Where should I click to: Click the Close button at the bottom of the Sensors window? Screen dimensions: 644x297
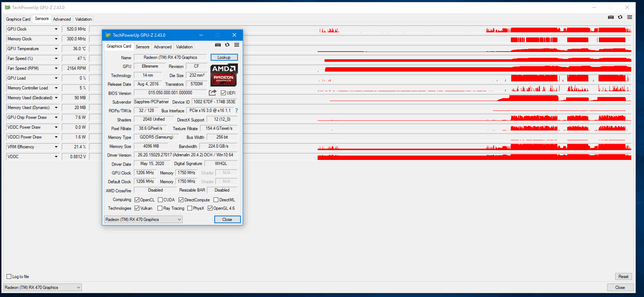(x=620, y=288)
